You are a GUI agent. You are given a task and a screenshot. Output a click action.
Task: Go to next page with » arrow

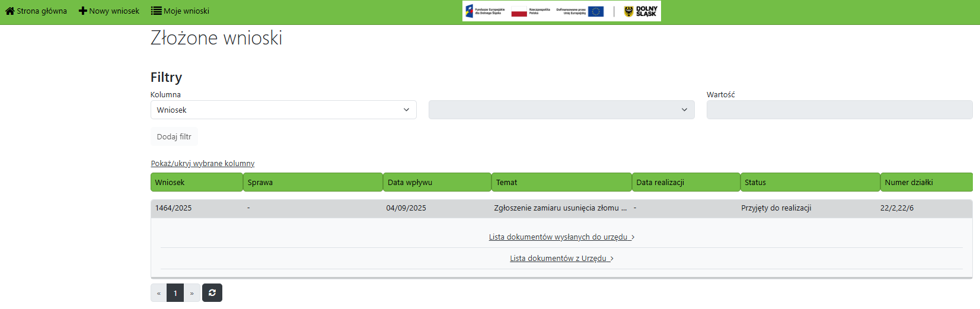click(x=192, y=293)
